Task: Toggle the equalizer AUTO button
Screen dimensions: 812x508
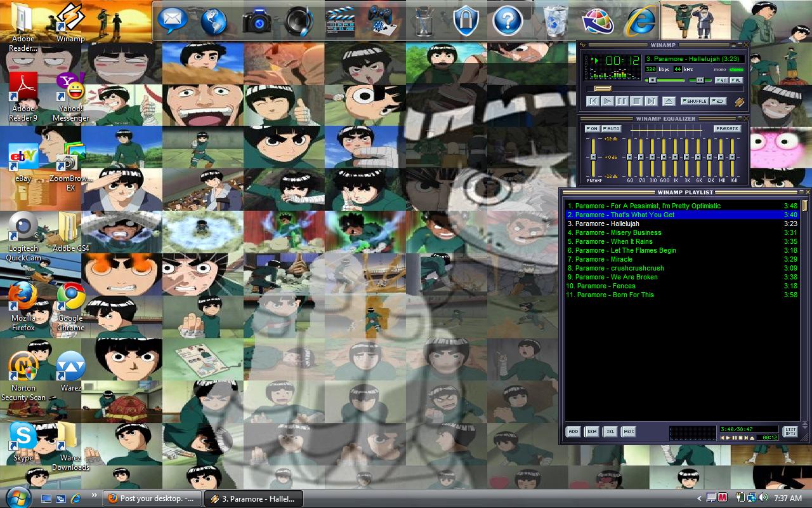Action: click(612, 129)
